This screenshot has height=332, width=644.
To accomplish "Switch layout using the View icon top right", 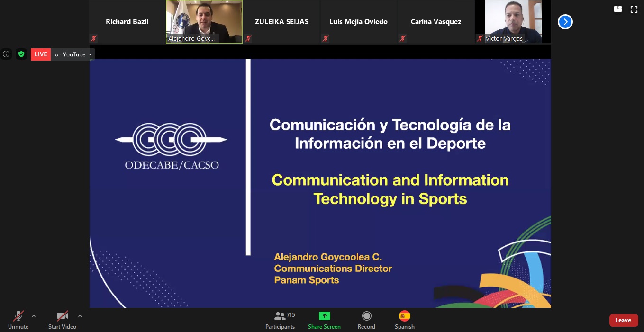I will click(x=617, y=9).
